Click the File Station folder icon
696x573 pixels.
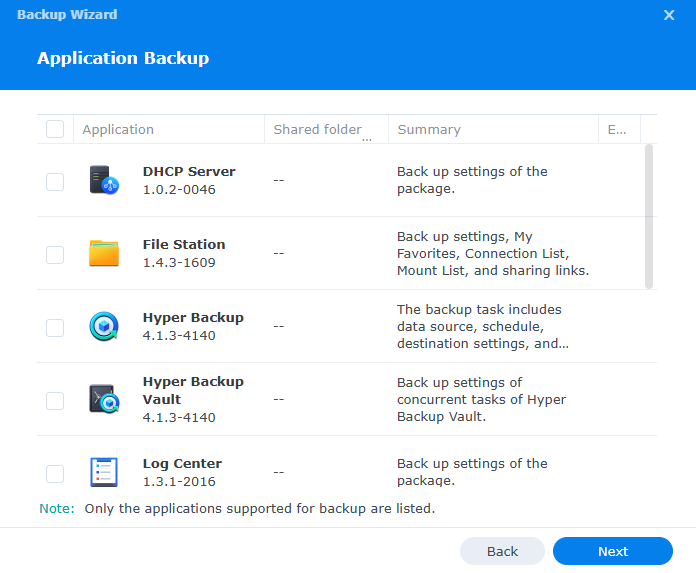coord(104,253)
